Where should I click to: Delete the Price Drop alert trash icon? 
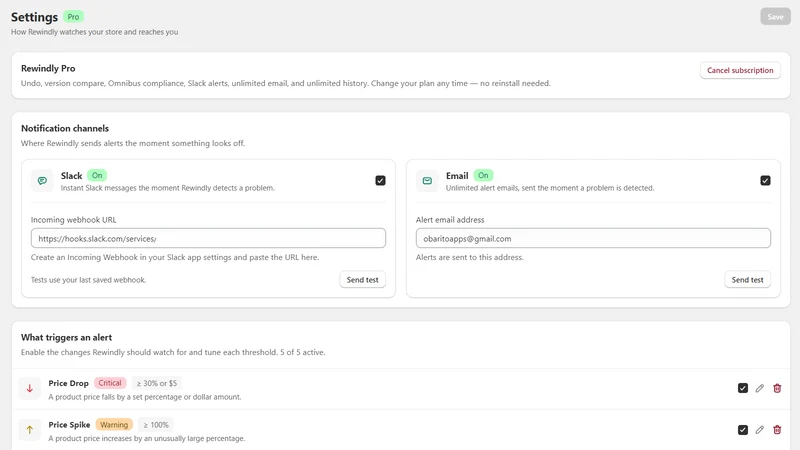point(777,388)
